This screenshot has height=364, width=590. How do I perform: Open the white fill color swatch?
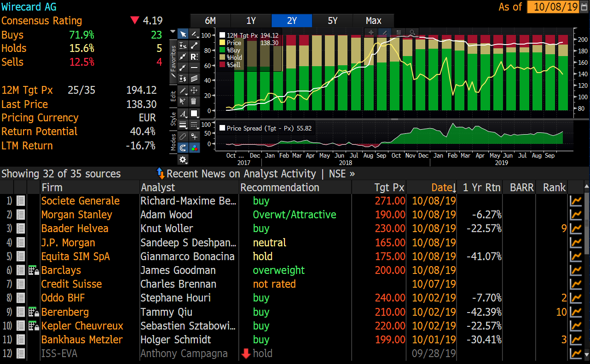pyautogui.click(x=194, y=113)
